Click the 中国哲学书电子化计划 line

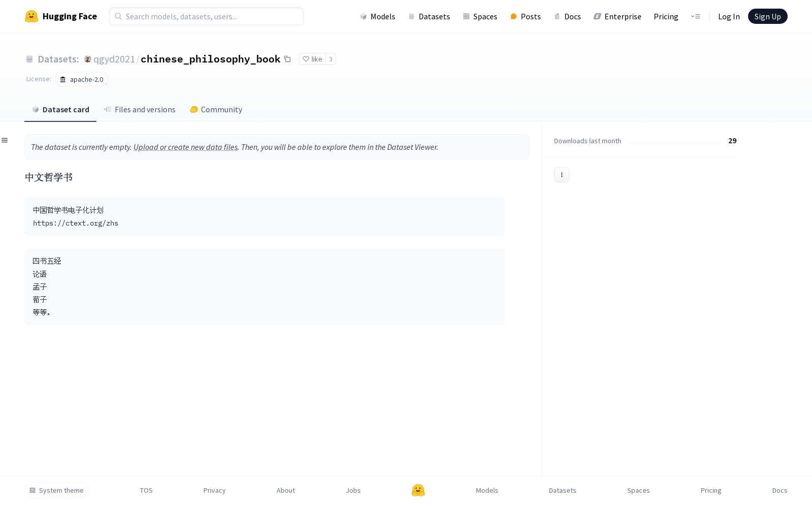click(x=68, y=210)
